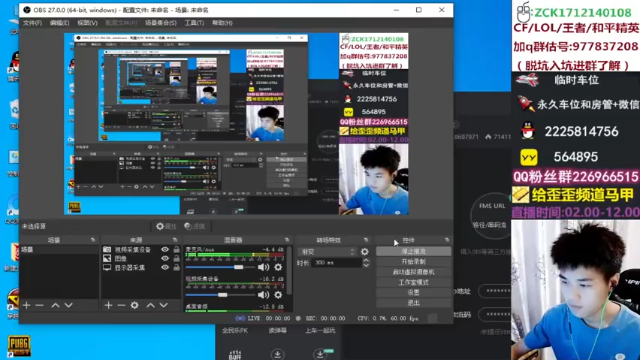The image size is (640, 360).
Task: Move source up in 来源 list
Action: pyautogui.click(x=151, y=305)
